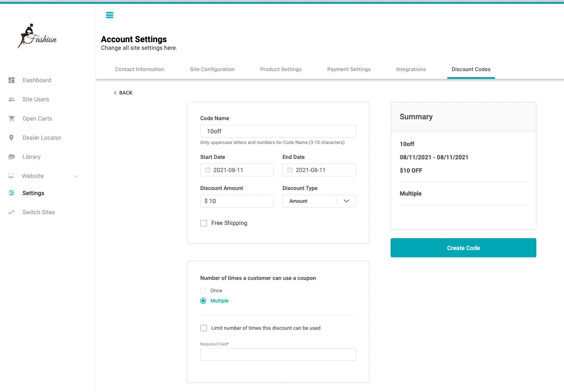
Task: Expand the Website sidebar submenu
Action: 76,176
